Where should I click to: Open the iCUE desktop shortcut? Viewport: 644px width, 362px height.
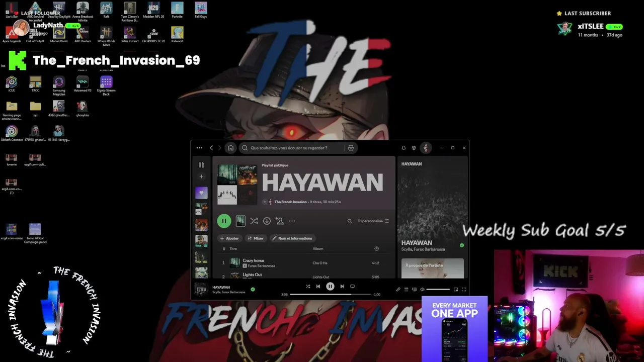pyautogui.click(x=12, y=84)
